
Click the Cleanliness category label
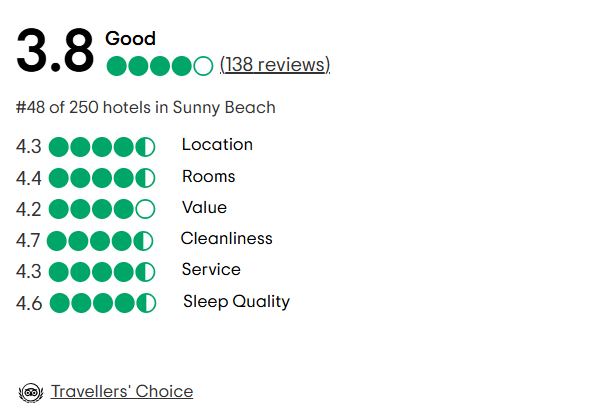pyautogui.click(x=227, y=238)
